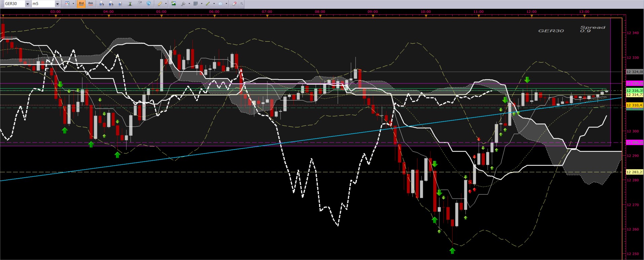Image resolution: width=644 pixels, height=260 pixels.
Task: Toggle the Ask price button
Action: click(90, 4)
